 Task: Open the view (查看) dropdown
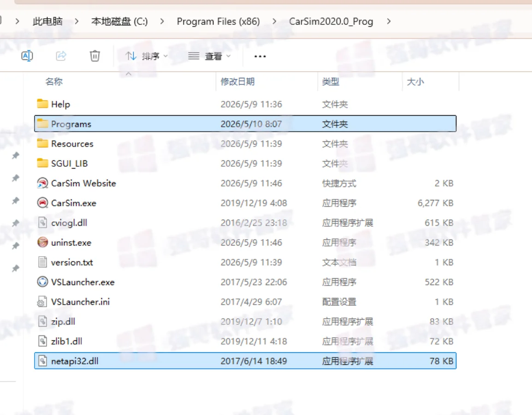coord(209,56)
